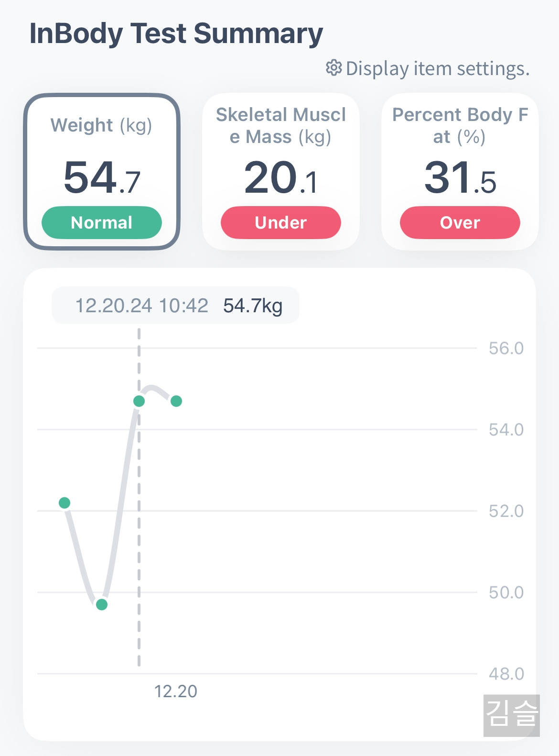Screen dimensions: 559x756
Task: Click the 12.20 date axis label
Action: (x=175, y=691)
